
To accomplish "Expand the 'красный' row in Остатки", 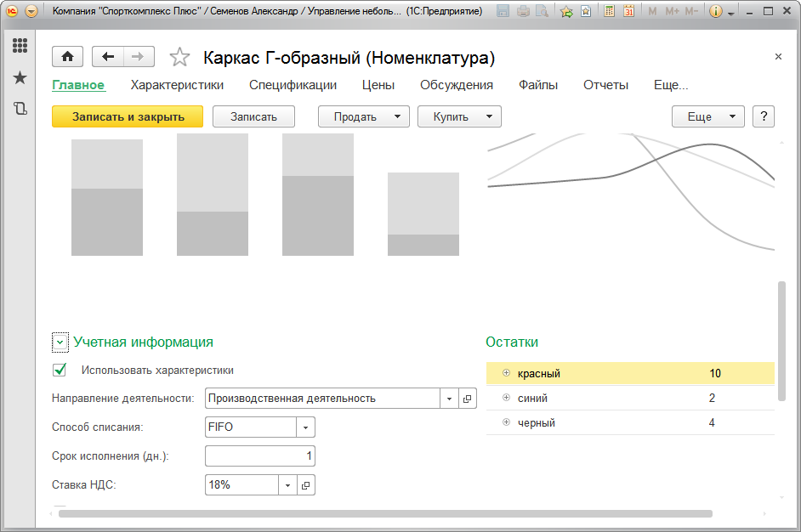I will pos(506,373).
